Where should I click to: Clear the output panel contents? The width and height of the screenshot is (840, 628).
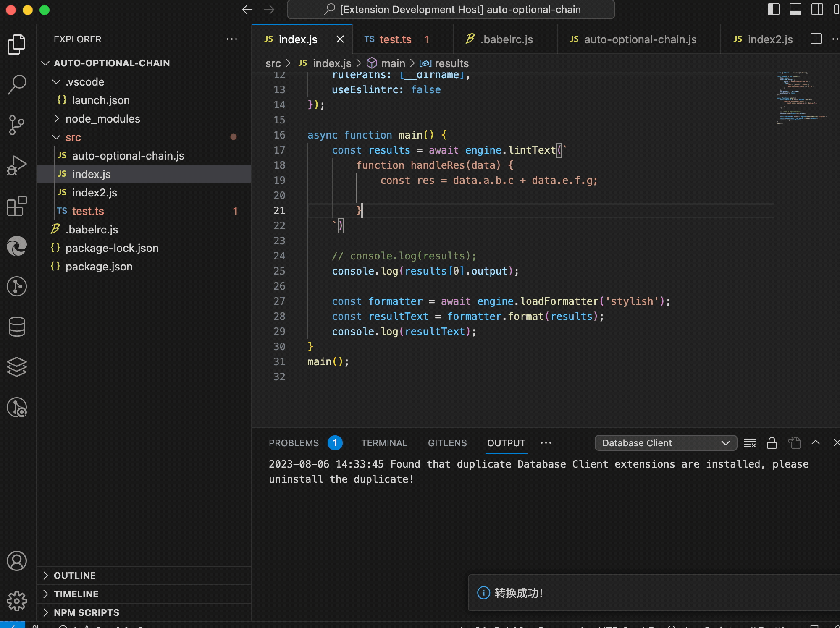(750, 443)
